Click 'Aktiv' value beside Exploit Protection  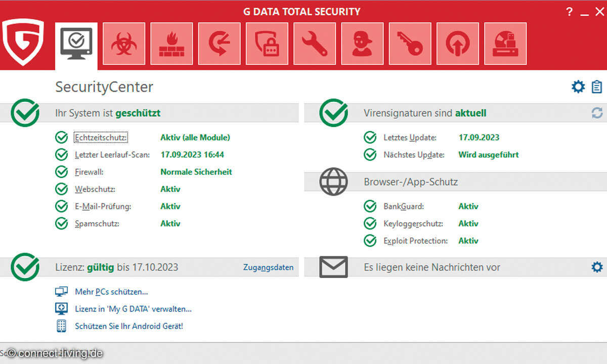(468, 241)
